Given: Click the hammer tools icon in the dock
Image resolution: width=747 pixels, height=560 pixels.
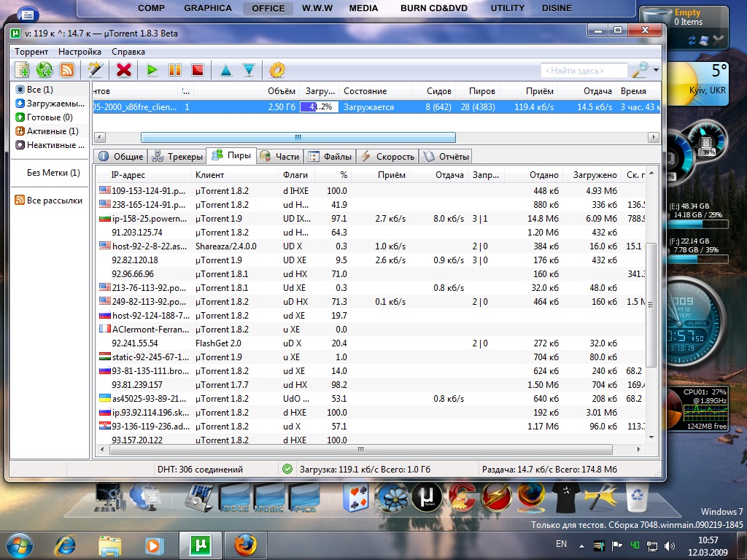Looking at the screenshot, I should tap(601, 497).
